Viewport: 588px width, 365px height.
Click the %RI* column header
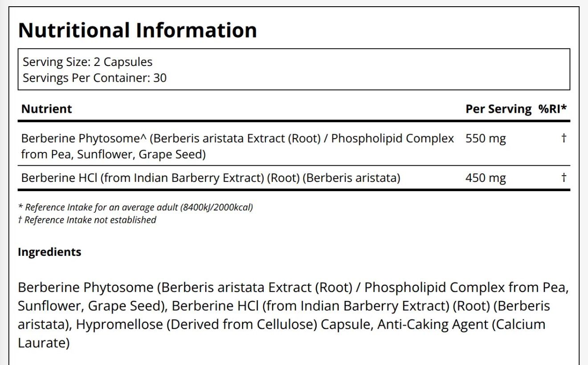click(552, 109)
